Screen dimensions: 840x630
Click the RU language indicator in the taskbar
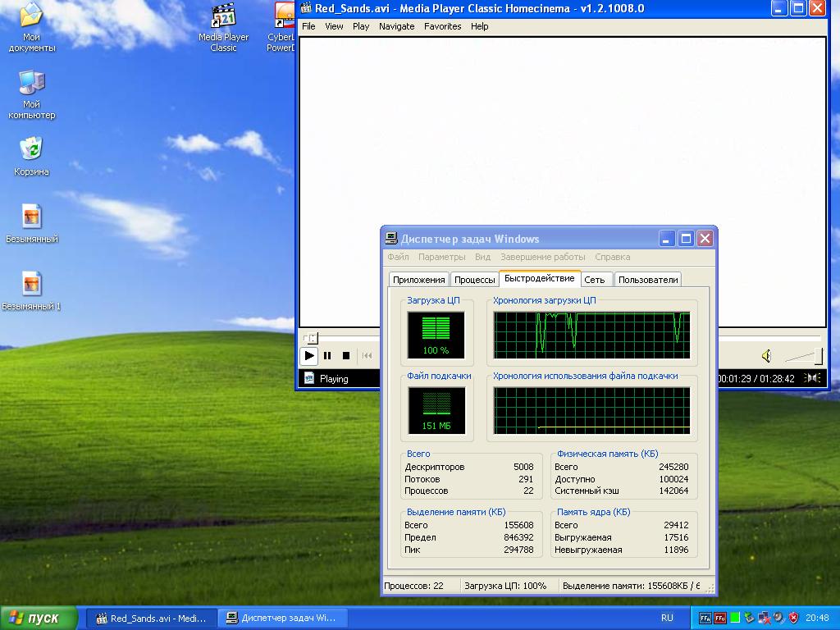click(667, 619)
